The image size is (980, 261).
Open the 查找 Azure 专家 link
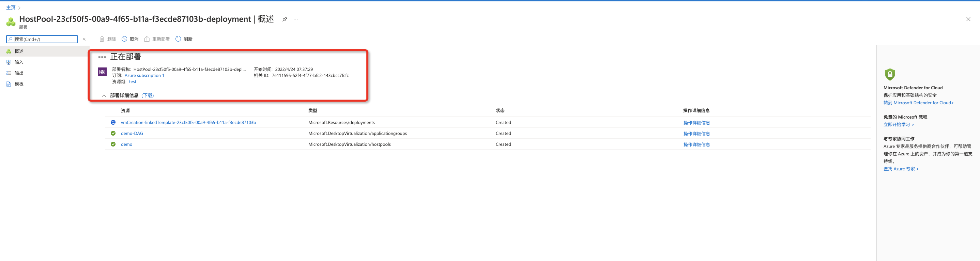tap(901, 169)
